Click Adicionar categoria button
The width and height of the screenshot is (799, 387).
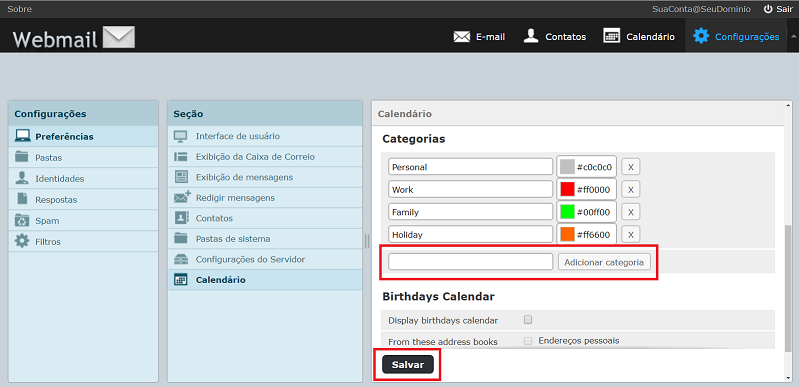coord(604,262)
